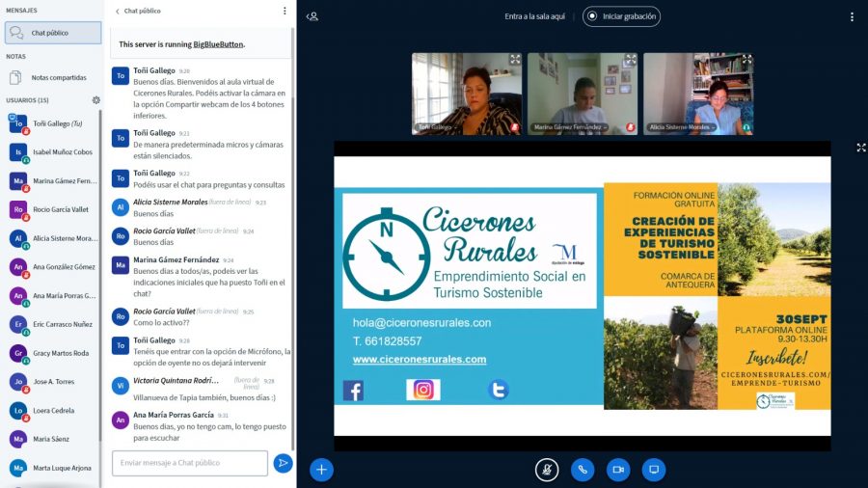Select user Alicia Sisterne Mora...
This screenshot has height=488, width=868.
53,238
